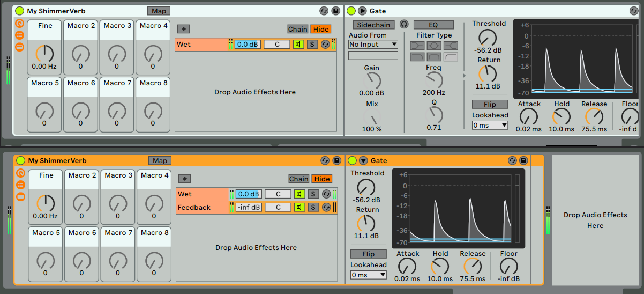This screenshot has height=294, width=644.
Task: Open Lookahead dropdown in lower Gate
Action: click(x=369, y=275)
